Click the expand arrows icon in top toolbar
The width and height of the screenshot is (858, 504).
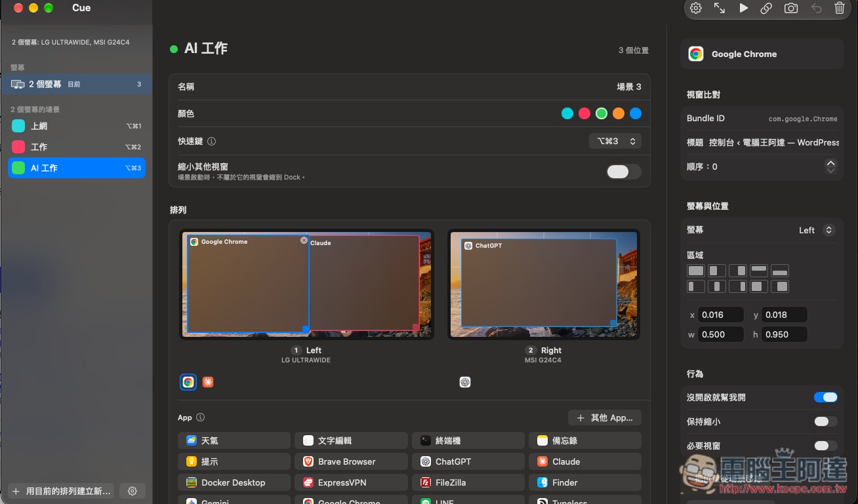point(720,9)
